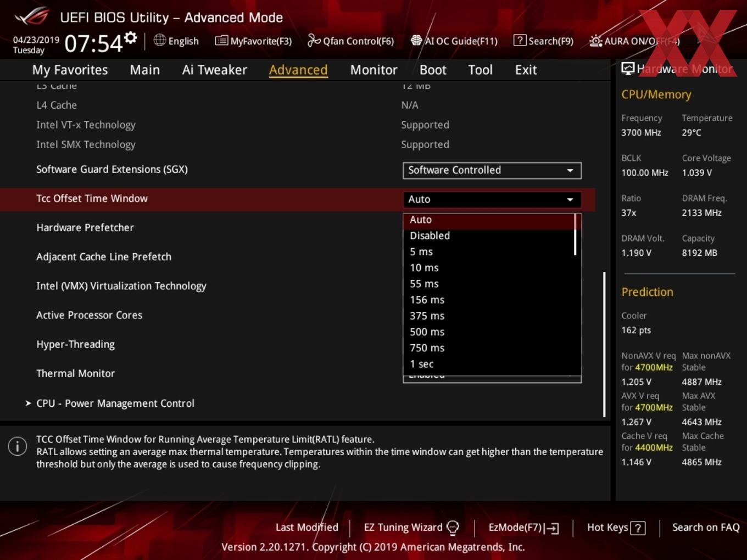
Task: Select 500 ms from the list
Action: (489, 332)
